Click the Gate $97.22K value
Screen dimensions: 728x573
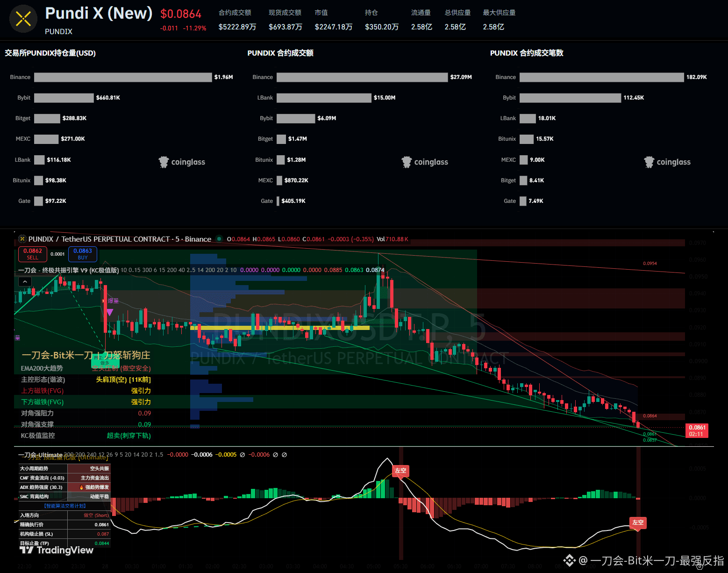(x=56, y=201)
